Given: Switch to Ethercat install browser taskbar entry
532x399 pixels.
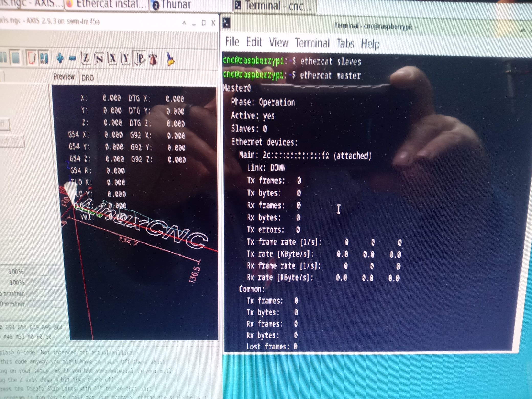Looking at the screenshot, I should click(x=106, y=4).
